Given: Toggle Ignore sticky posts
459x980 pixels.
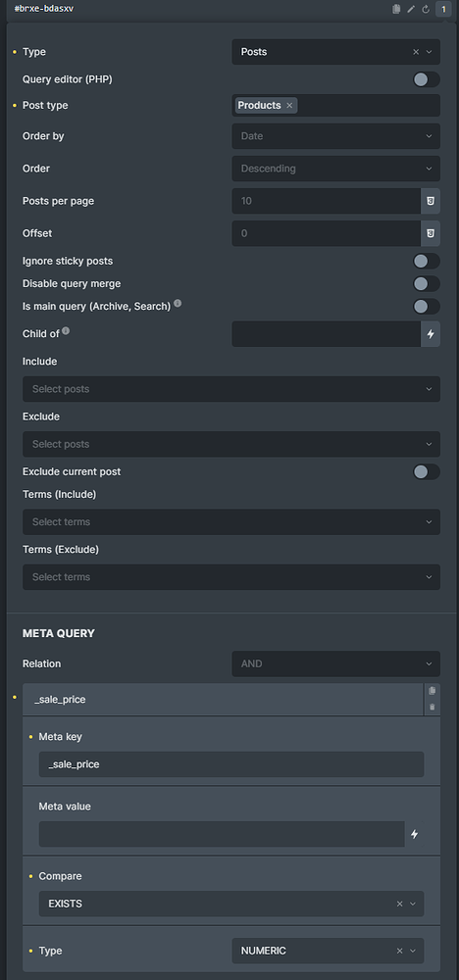Looking at the screenshot, I should point(426,262).
